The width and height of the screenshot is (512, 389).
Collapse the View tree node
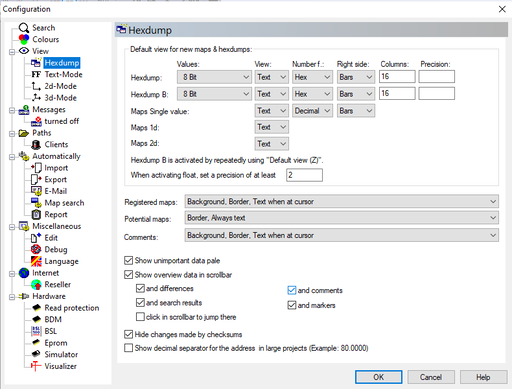pyautogui.click(x=12, y=52)
